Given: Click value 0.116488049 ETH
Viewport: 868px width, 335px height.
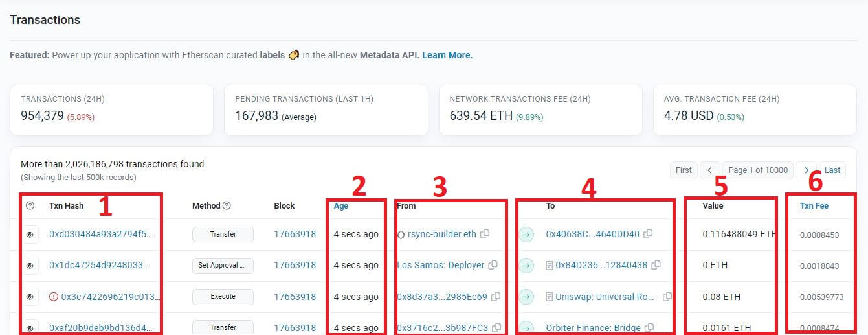Looking at the screenshot, I should [x=740, y=234].
